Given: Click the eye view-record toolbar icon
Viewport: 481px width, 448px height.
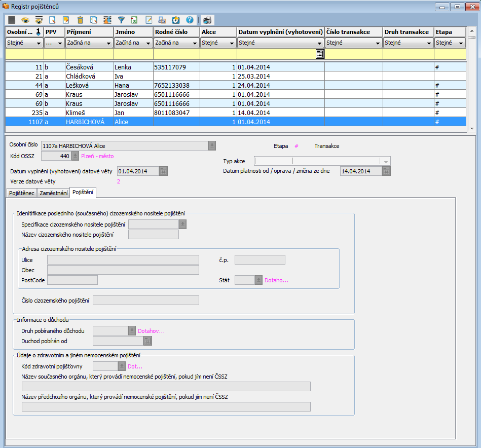Looking at the screenshot, I should [x=25, y=20].
